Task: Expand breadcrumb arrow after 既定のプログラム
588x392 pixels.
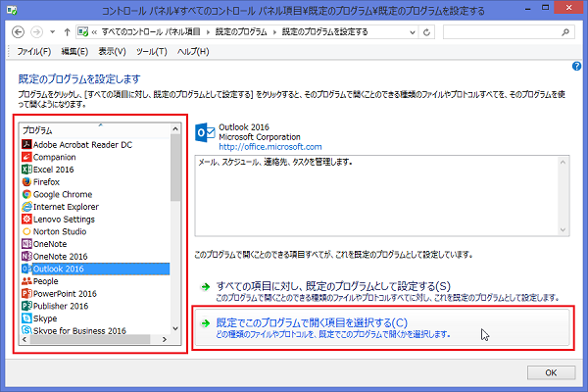Action: click(274, 32)
